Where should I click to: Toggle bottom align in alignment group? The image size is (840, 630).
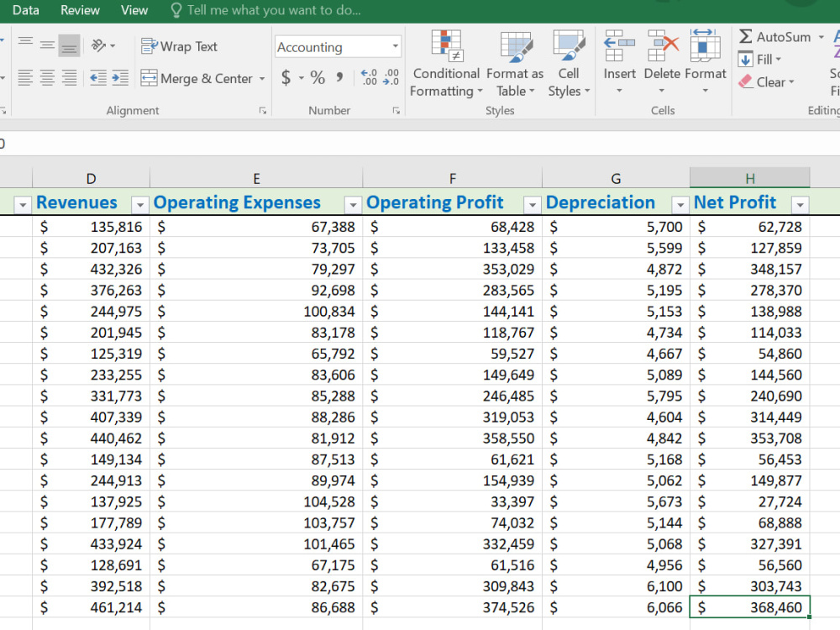click(x=69, y=45)
